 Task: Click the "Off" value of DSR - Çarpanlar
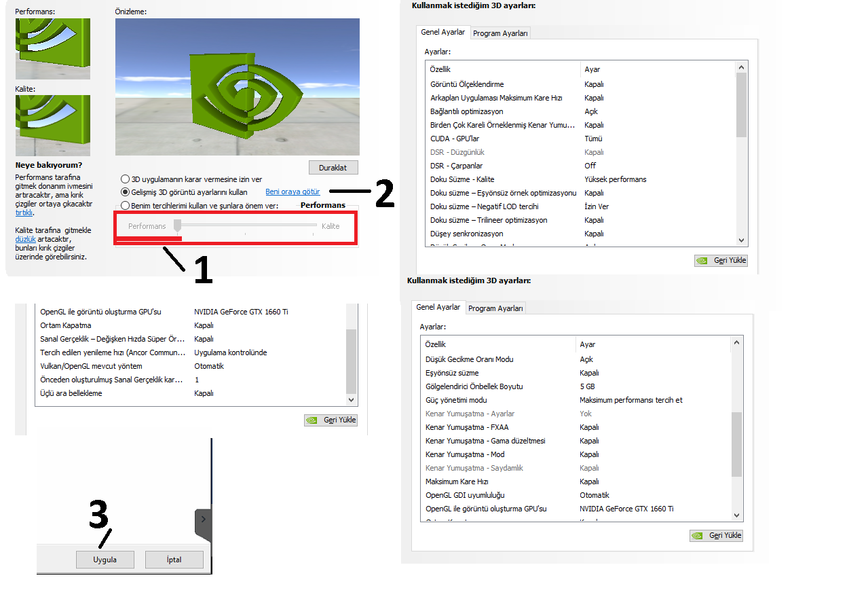[x=590, y=166]
